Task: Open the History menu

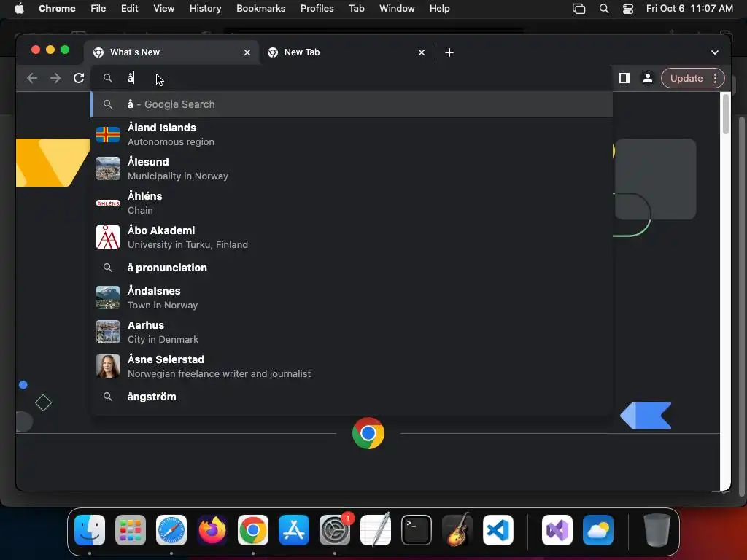Action: pos(205,9)
